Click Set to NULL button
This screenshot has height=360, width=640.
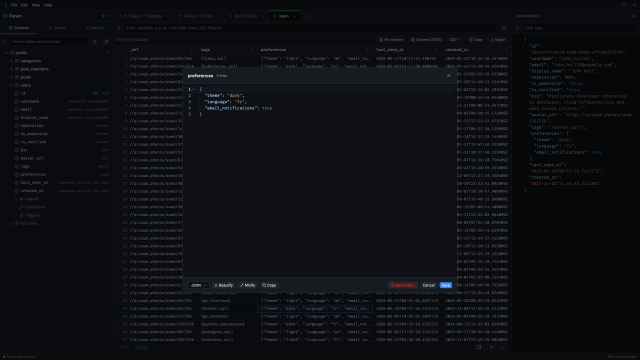(403, 285)
